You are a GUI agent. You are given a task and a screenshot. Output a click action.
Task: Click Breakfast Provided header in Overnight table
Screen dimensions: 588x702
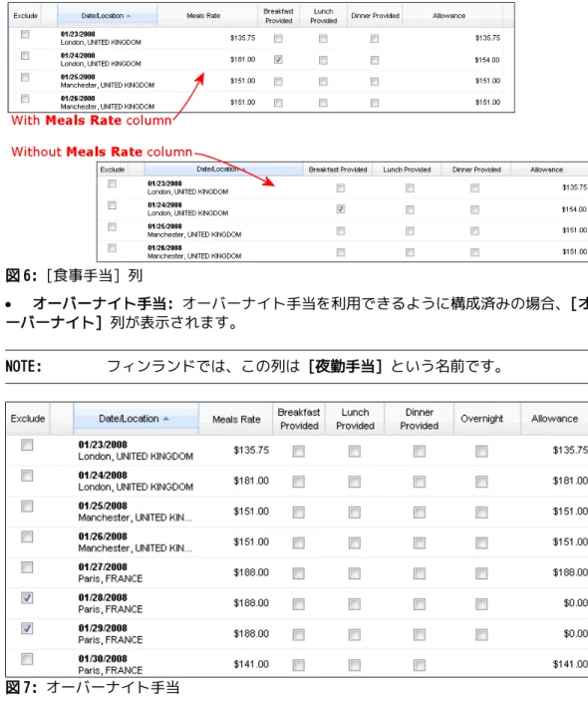tap(299, 419)
